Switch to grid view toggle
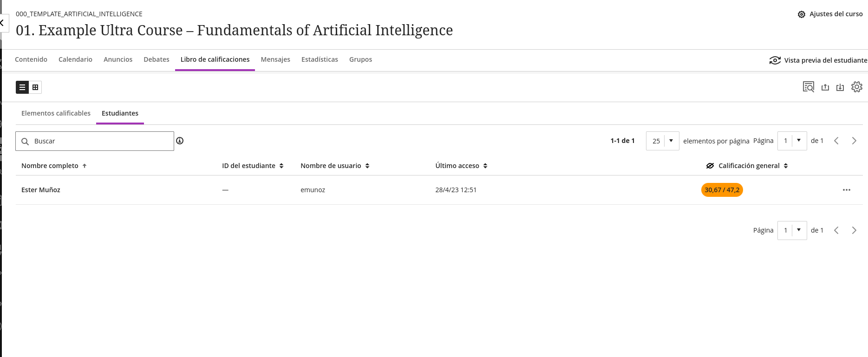Viewport: 868px width, 357px height. pos(35,87)
